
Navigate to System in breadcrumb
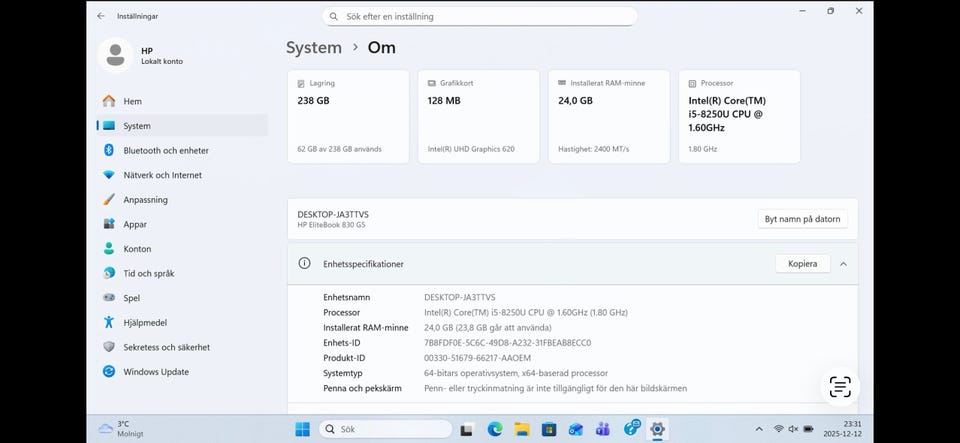pyautogui.click(x=313, y=47)
